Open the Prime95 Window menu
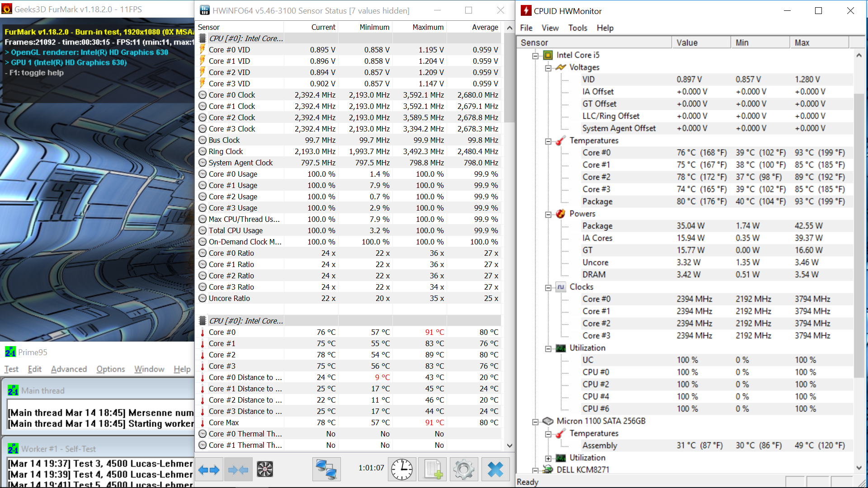The image size is (868, 488). coord(149,369)
